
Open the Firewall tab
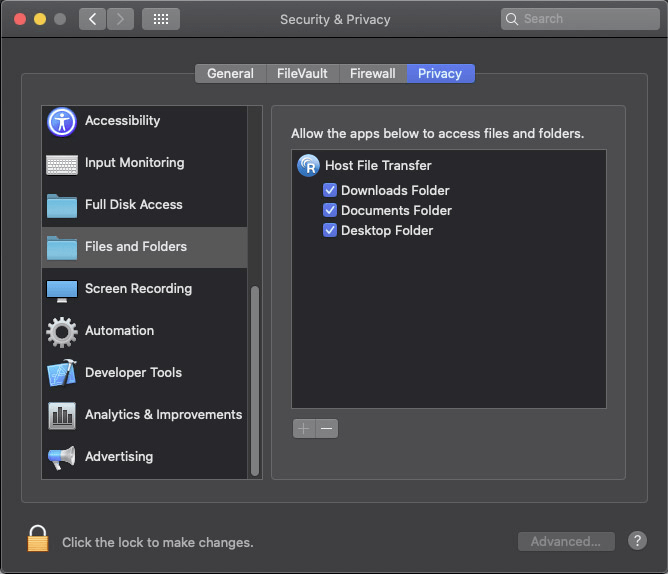tap(373, 73)
